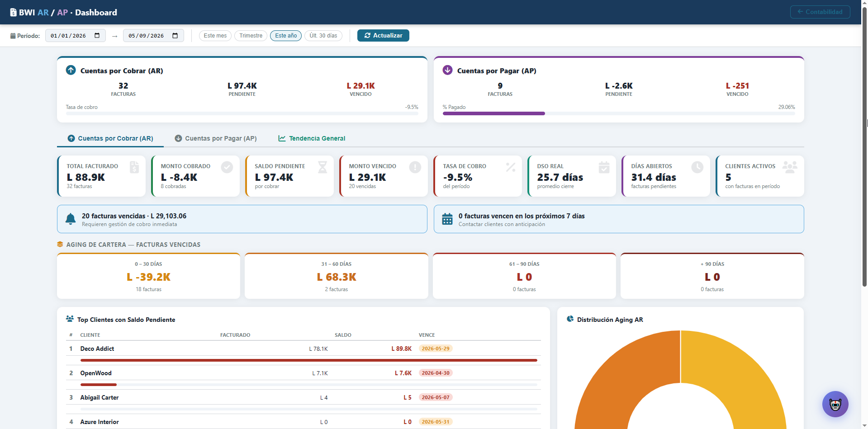
Task: Click the SALDO column header
Action: click(343, 335)
